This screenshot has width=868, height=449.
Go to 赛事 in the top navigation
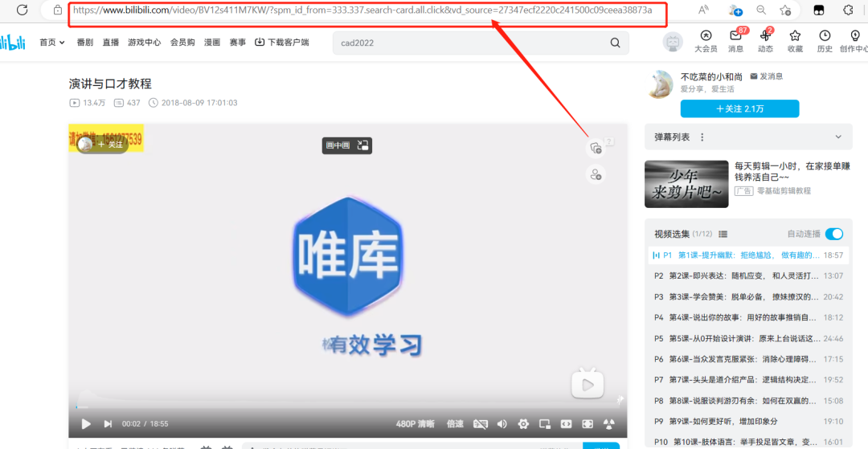237,43
